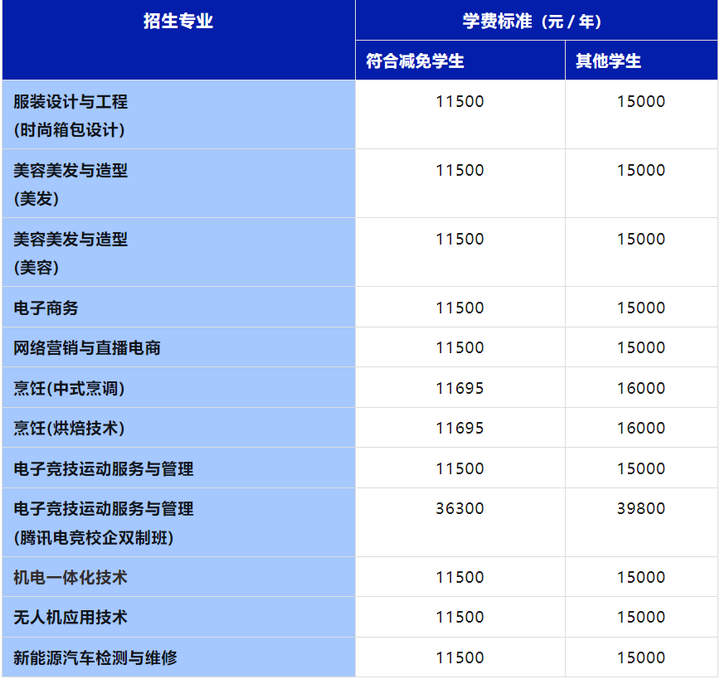Click the 36300 tuition value
This screenshot has width=720, height=679.
click(460, 508)
